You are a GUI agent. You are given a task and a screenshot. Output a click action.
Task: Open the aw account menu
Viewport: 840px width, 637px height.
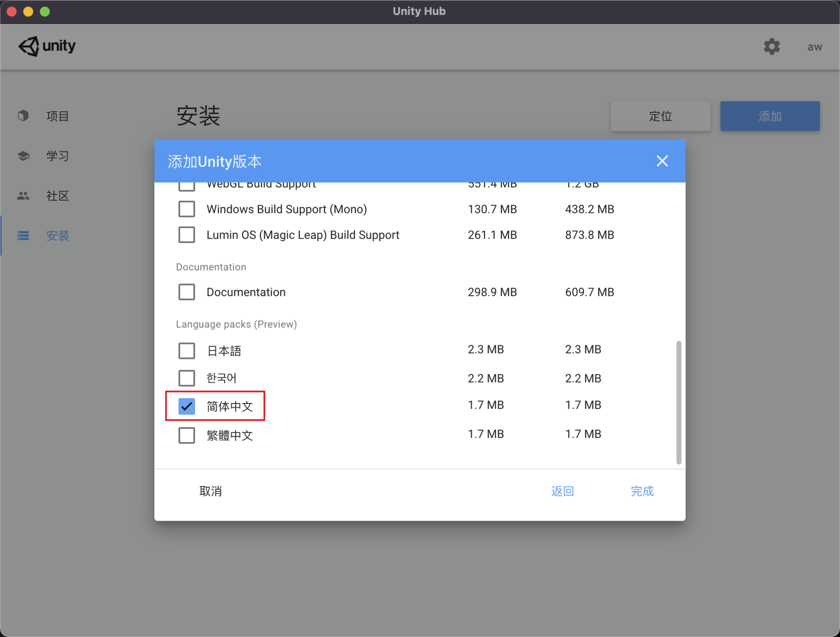(815, 47)
